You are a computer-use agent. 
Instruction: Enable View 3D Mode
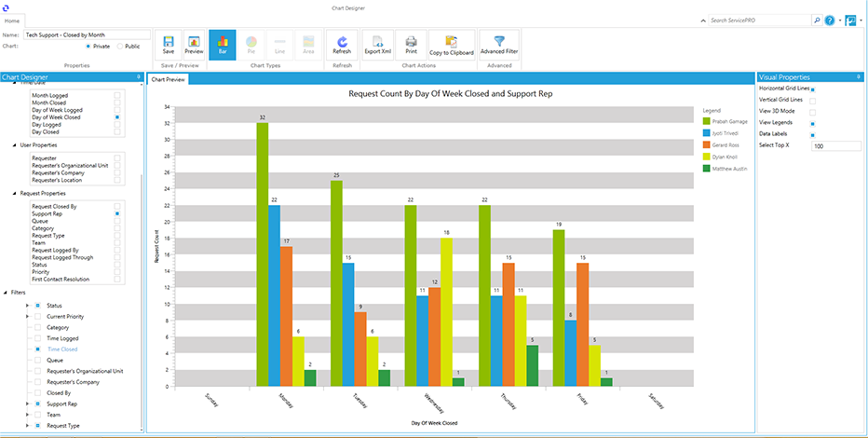point(813,112)
